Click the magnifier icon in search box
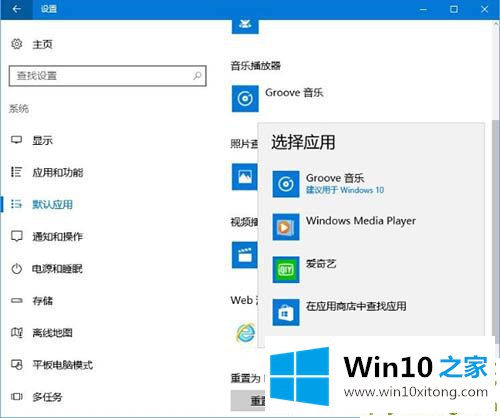This screenshot has height=418, width=500. [x=197, y=76]
